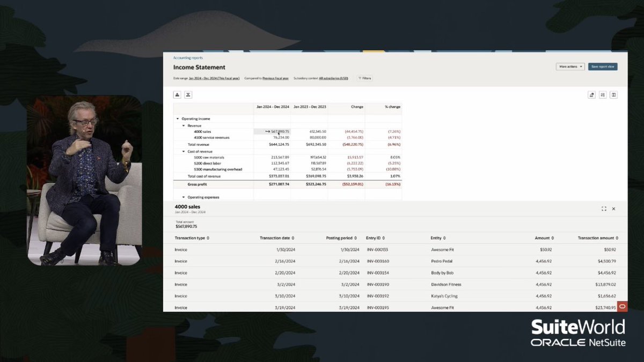Collapse the Revenue section
The image size is (644, 362).
click(x=183, y=125)
